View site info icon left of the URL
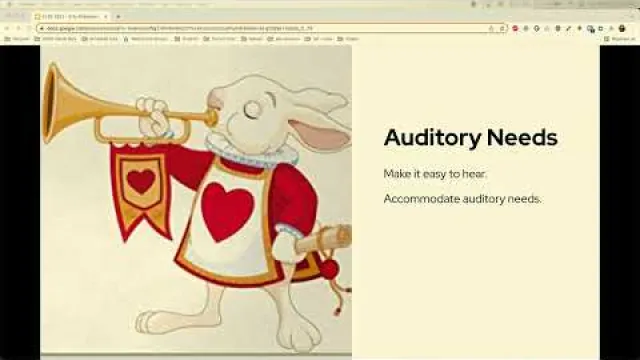This screenshot has width=640, height=360. [x=42, y=29]
